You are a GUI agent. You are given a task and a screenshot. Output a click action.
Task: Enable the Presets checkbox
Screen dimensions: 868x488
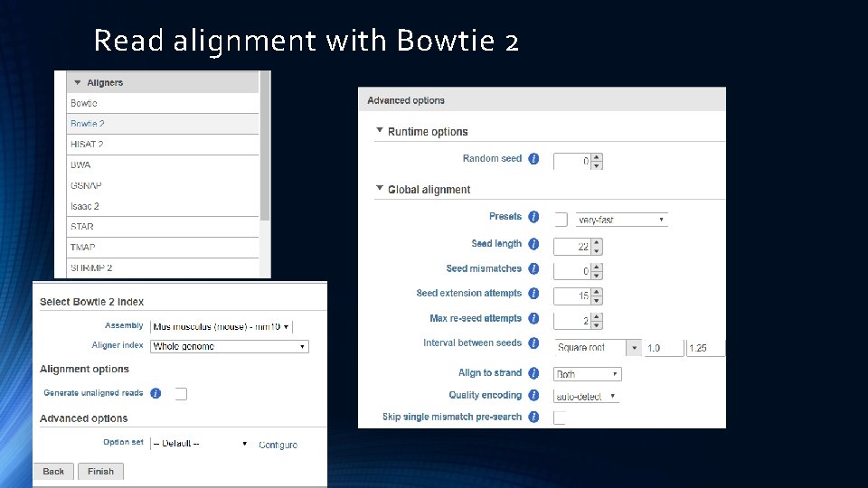(561, 220)
